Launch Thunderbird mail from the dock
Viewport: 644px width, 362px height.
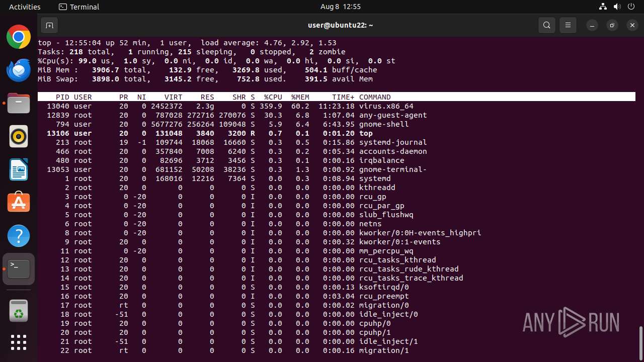(x=19, y=70)
